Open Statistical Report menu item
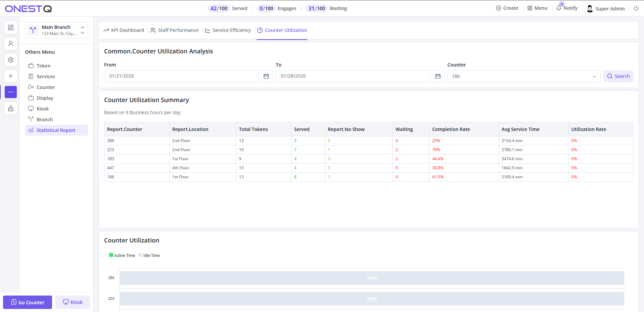The height and width of the screenshot is (312, 644). [56, 130]
